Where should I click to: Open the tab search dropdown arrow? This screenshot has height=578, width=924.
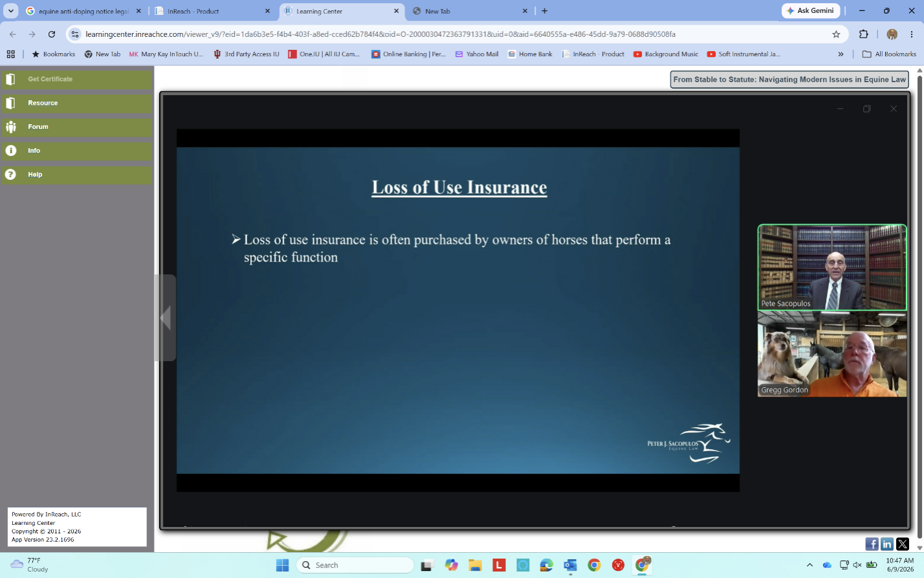pos(10,11)
